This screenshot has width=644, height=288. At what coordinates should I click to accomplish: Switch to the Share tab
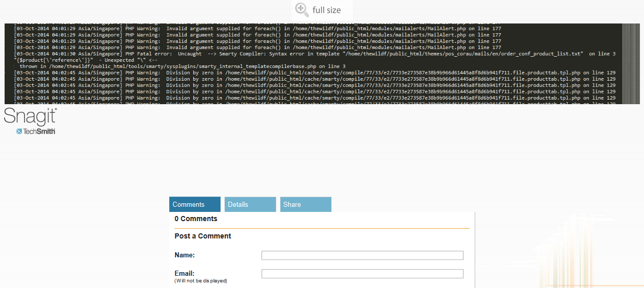point(305,204)
